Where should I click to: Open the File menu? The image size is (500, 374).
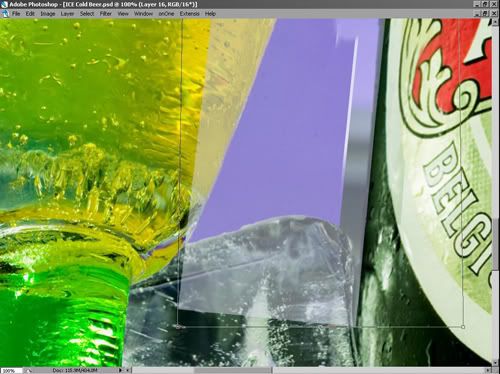pos(16,14)
